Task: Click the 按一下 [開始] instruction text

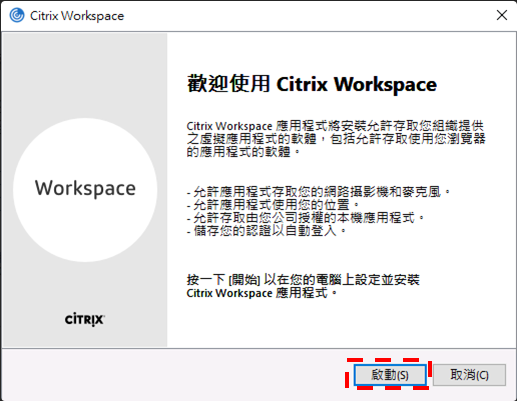Action: click(x=303, y=286)
